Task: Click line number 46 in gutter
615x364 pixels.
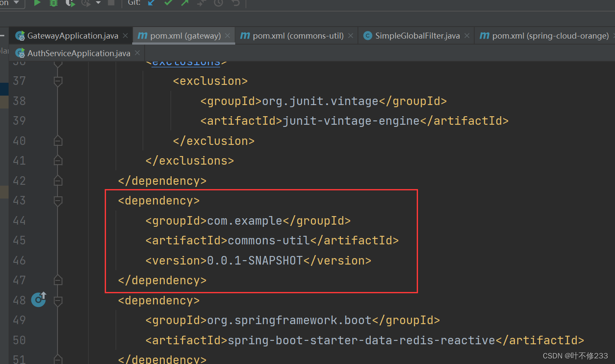Action: pyautogui.click(x=19, y=261)
